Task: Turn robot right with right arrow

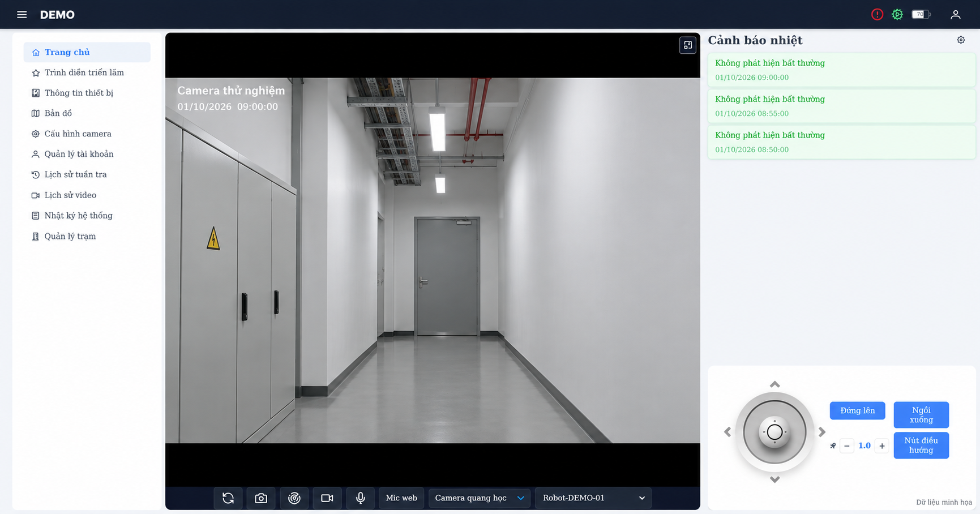Action: [822, 432]
